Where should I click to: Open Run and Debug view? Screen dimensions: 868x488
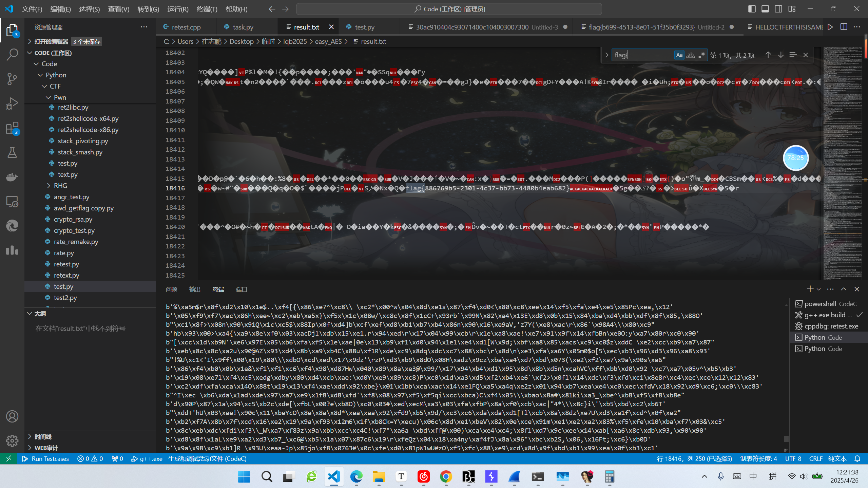12,104
